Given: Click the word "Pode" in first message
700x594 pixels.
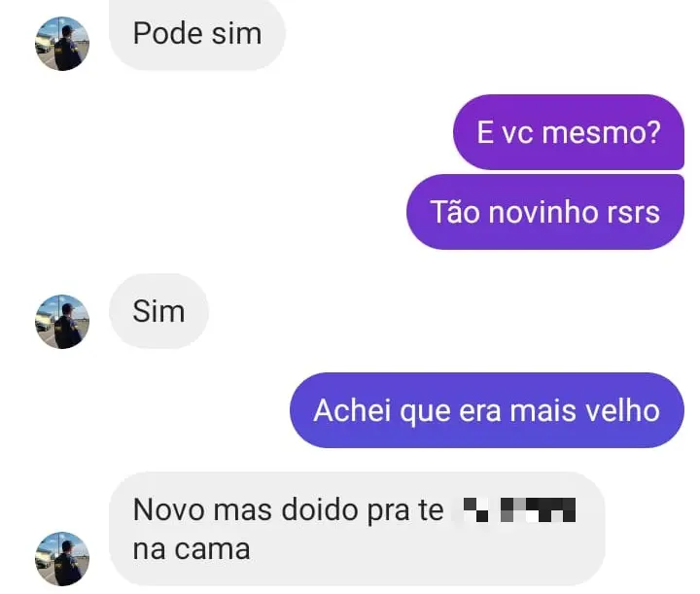Looking at the screenshot, I should click(167, 33).
